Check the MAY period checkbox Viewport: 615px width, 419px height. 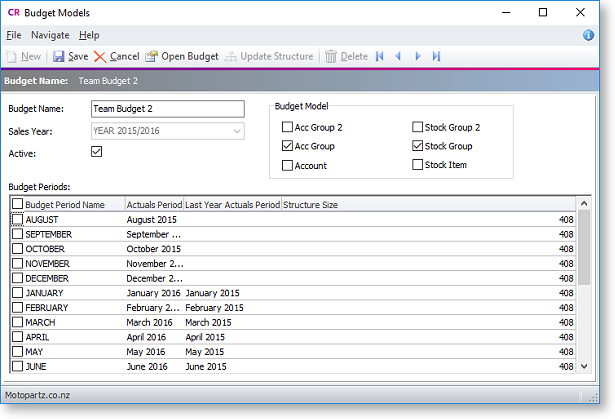click(x=17, y=351)
